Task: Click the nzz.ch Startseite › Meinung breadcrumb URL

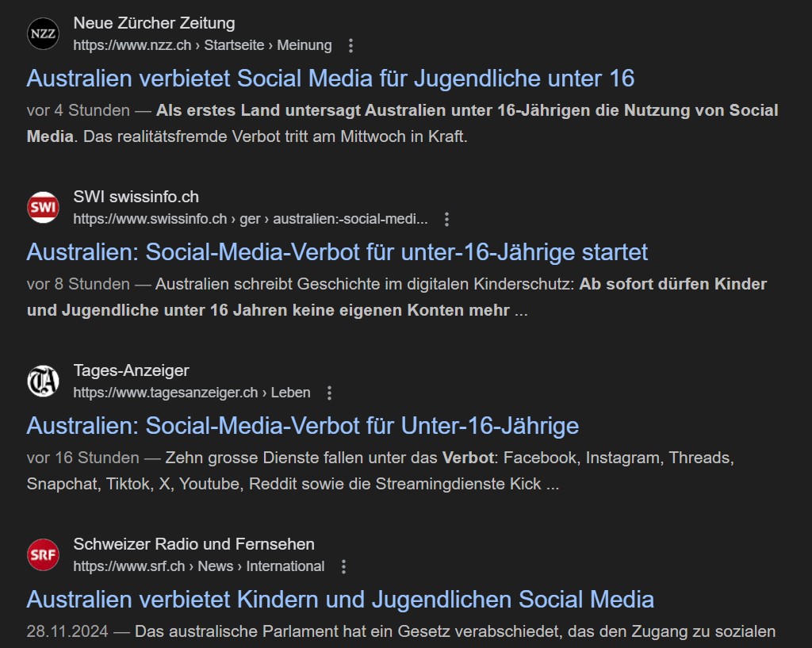Action: point(202,45)
